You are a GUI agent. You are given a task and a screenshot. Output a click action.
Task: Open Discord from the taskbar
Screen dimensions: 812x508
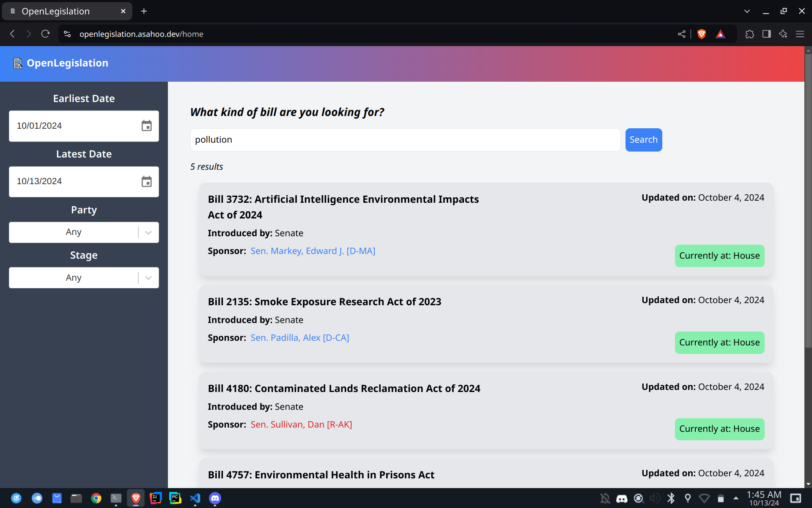(x=215, y=498)
